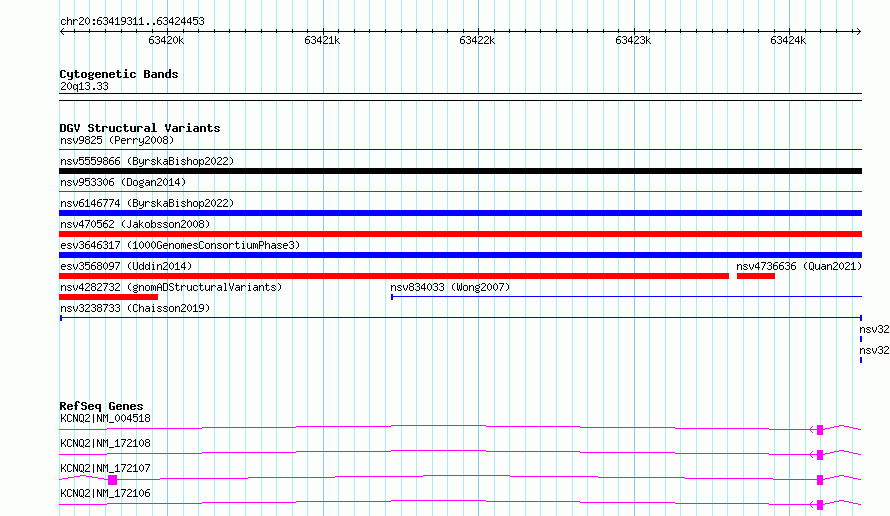Click the right arrow of the ruler

click(858, 31)
